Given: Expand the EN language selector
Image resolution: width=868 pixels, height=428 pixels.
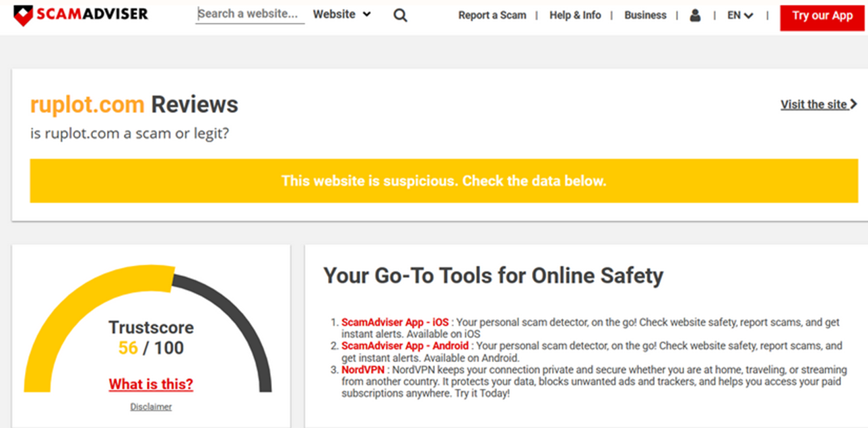Looking at the screenshot, I should 740,15.
